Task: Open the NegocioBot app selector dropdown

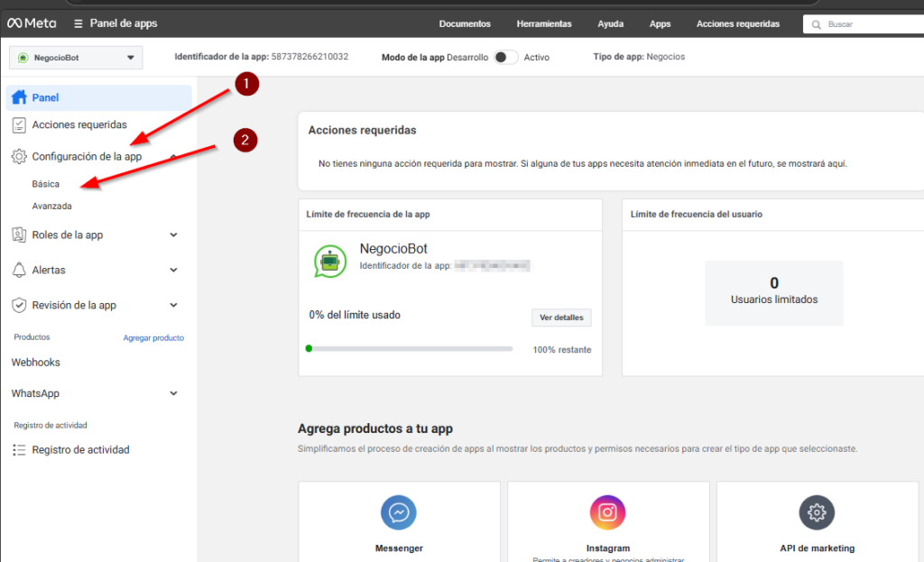Action: click(x=76, y=58)
